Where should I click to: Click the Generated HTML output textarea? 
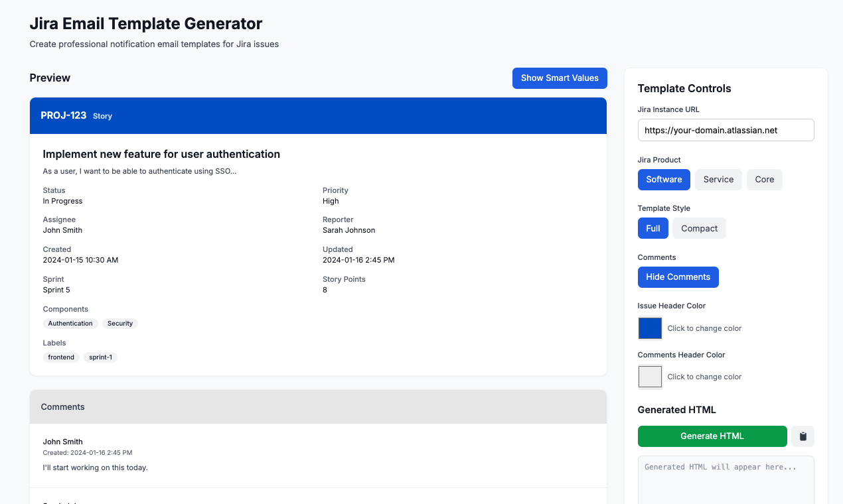tap(726, 479)
